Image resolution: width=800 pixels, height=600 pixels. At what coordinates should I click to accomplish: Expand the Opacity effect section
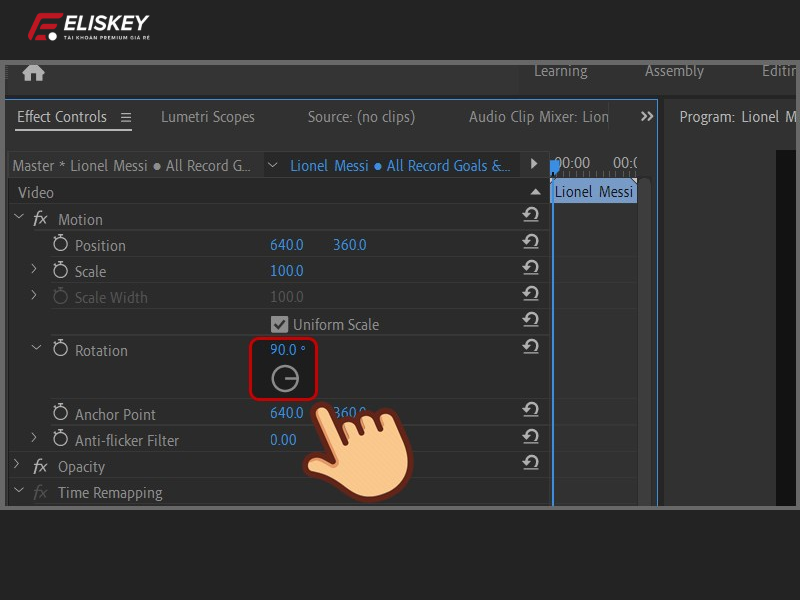tap(17, 466)
